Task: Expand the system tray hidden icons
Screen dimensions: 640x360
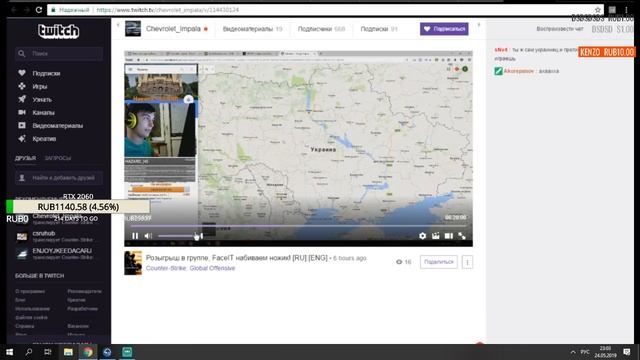Action: point(573,352)
